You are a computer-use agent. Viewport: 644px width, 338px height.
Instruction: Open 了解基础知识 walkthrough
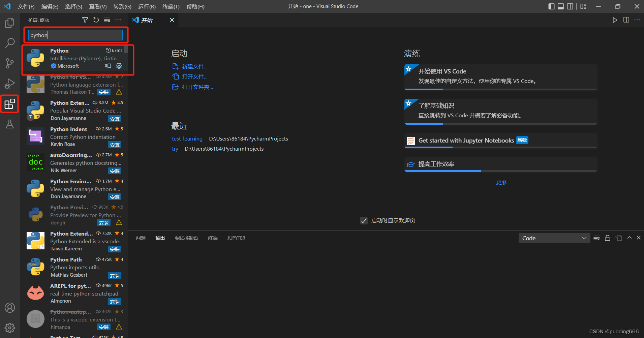[x=501, y=112]
